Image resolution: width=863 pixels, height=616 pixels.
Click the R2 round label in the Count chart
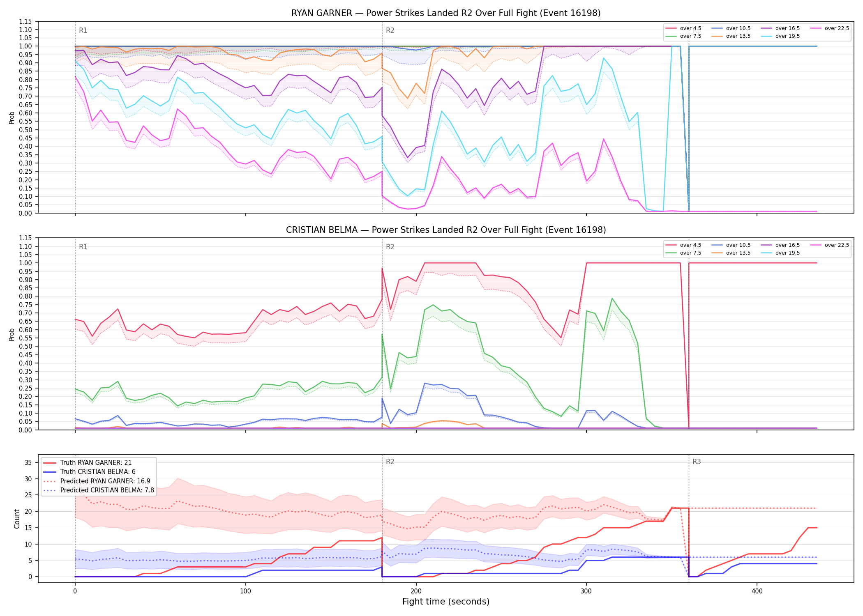tap(390, 462)
